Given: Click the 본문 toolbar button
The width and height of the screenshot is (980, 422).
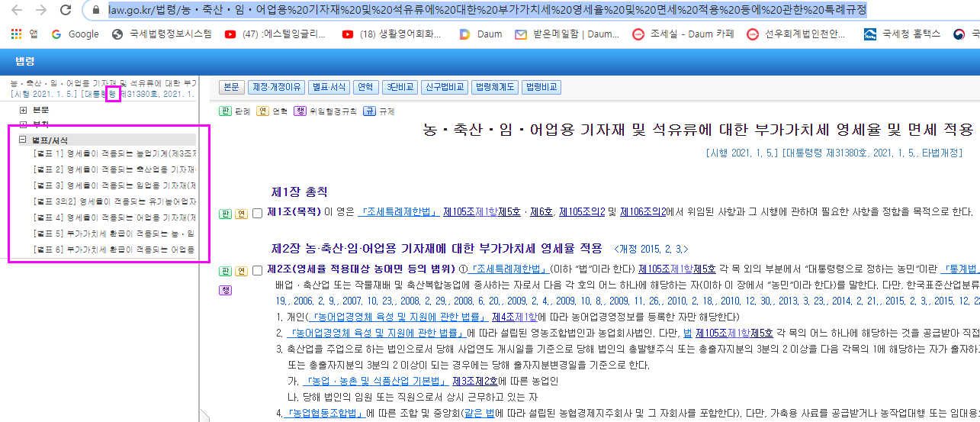Looking at the screenshot, I should click(232, 87).
